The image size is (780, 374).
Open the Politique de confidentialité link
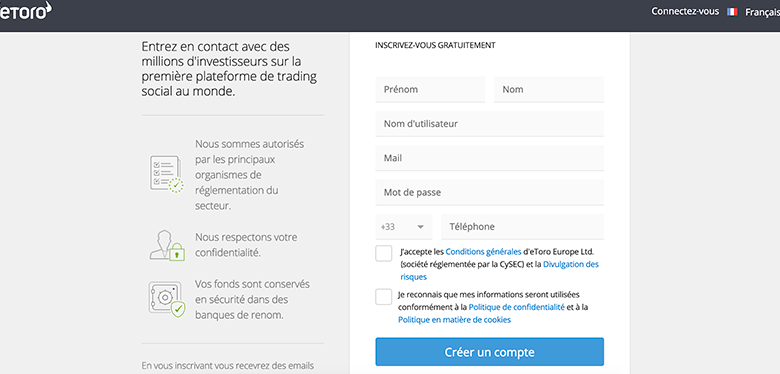click(516, 307)
